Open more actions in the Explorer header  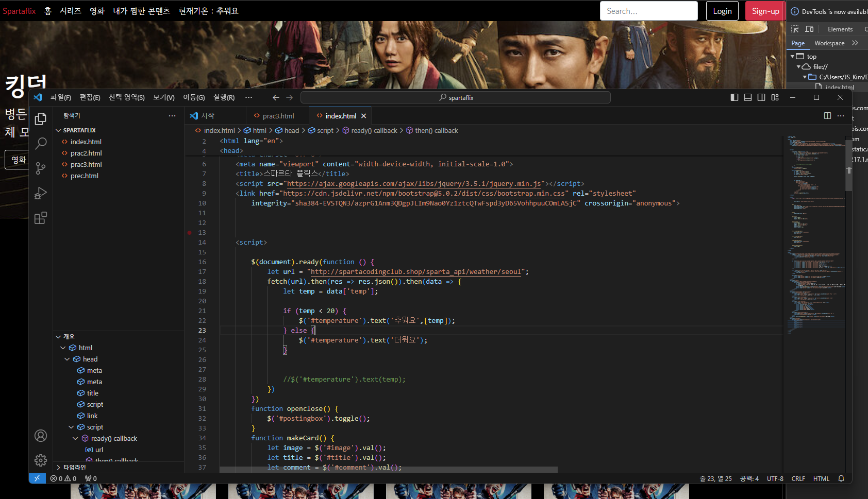172,116
